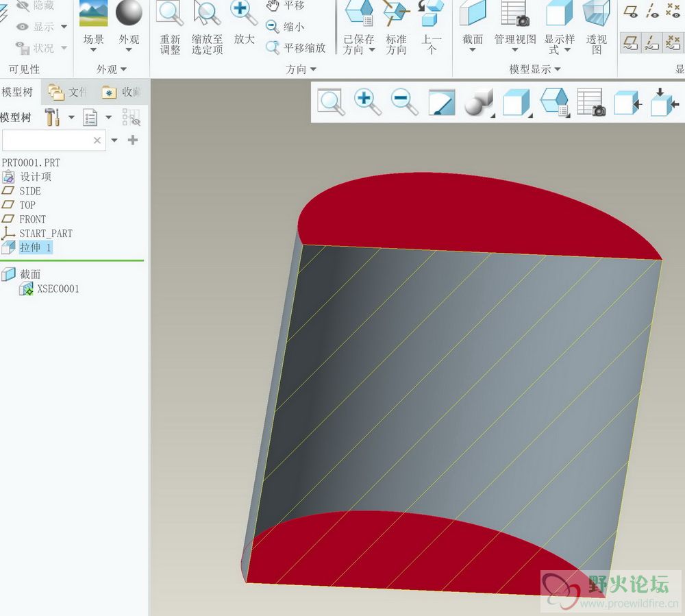
Task: Click the Repaint icon in graphics toolbar
Action: pos(442,102)
